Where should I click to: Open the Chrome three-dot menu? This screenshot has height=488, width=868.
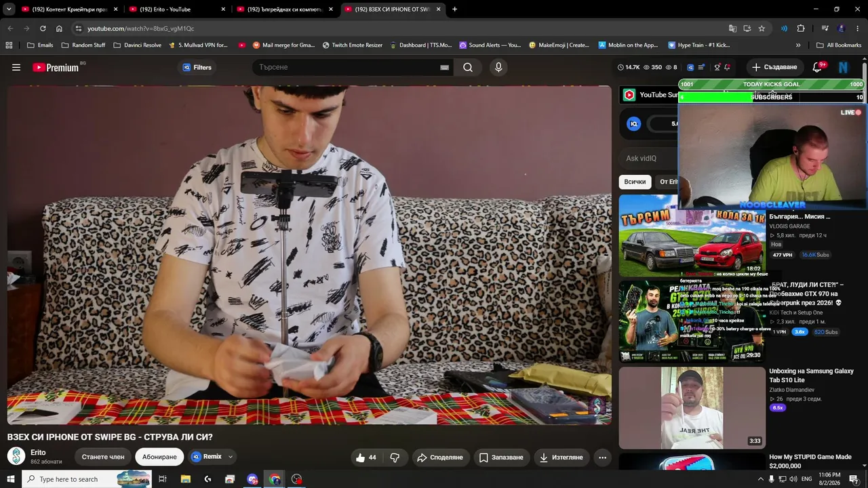coord(858,28)
